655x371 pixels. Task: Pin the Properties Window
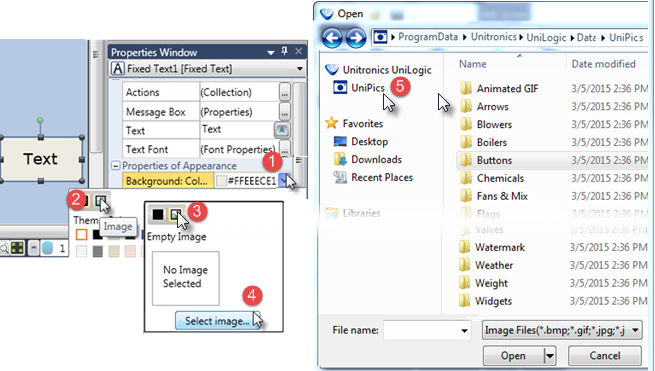coord(284,51)
